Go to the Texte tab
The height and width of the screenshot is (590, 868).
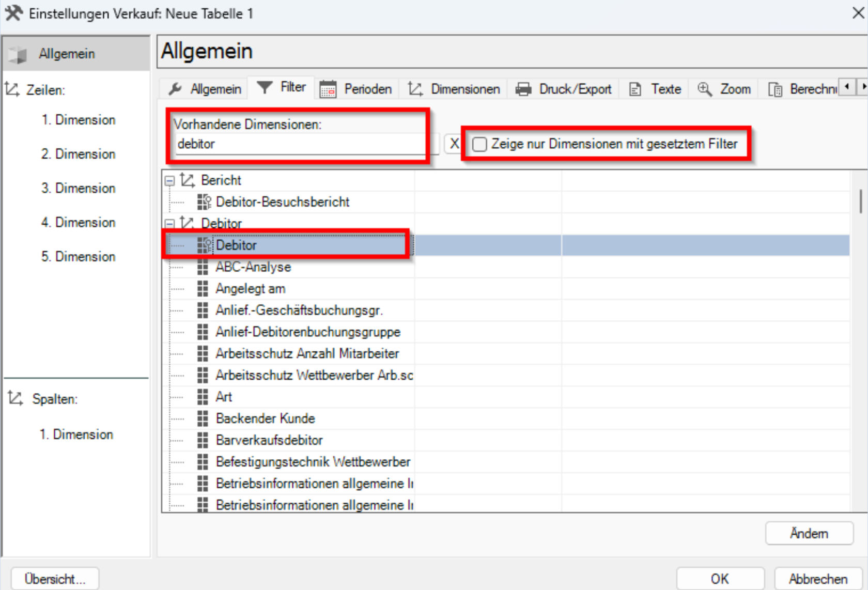coord(655,89)
